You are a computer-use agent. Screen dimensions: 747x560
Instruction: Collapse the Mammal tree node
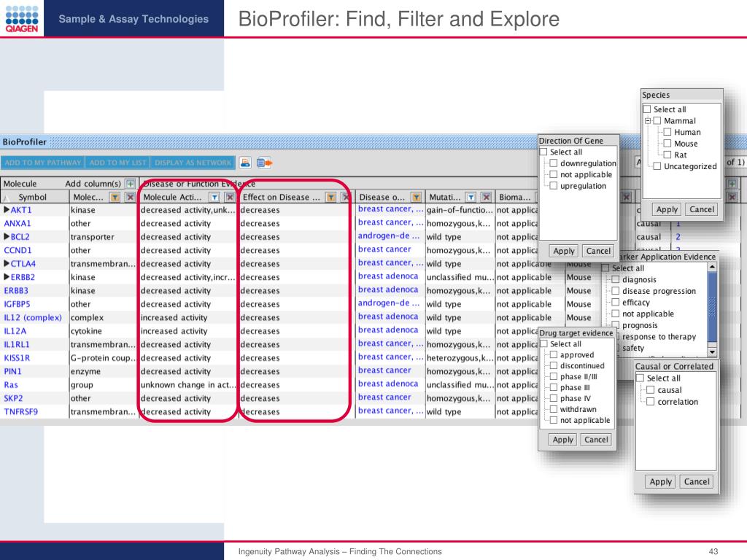point(648,121)
